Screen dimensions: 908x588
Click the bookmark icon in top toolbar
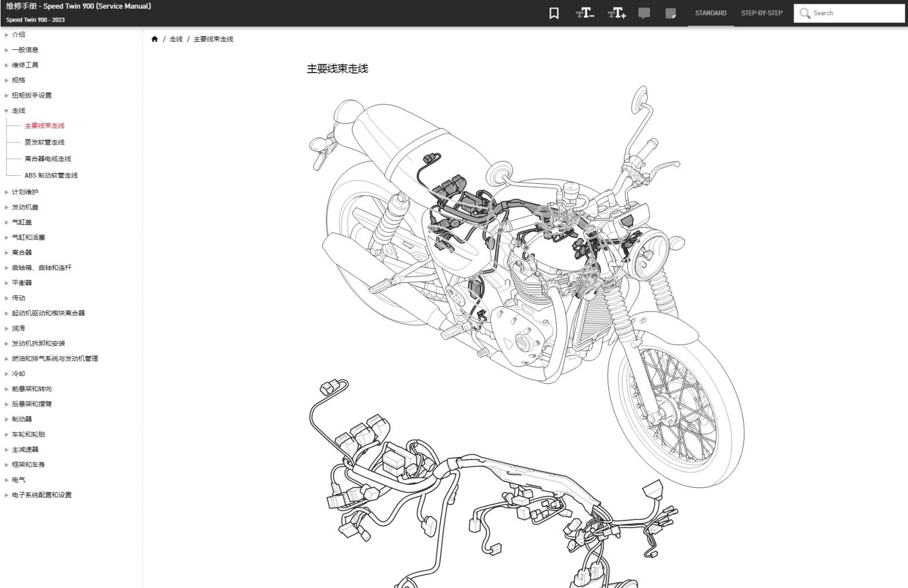click(554, 13)
